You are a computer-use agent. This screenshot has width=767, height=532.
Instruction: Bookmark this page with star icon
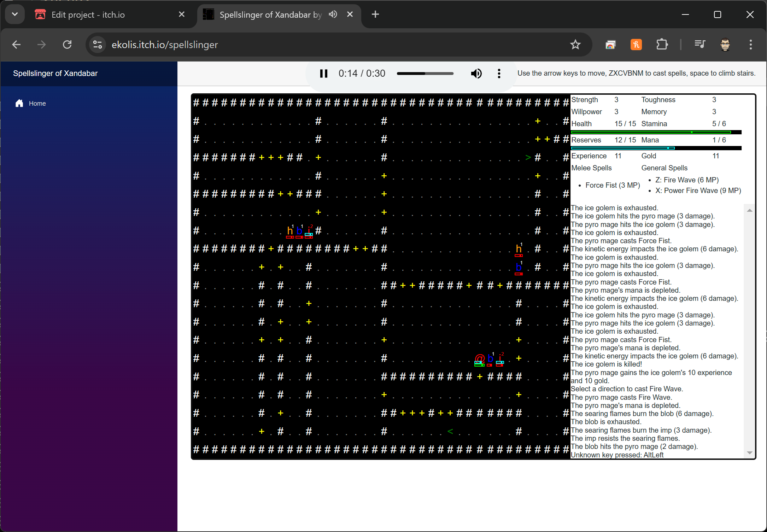pyautogui.click(x=575, y=45)
